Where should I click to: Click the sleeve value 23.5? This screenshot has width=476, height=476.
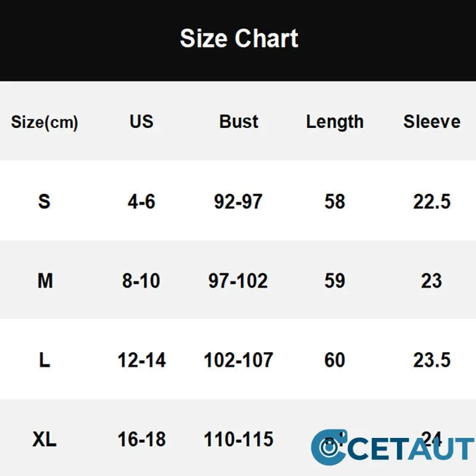click(432, 360)
